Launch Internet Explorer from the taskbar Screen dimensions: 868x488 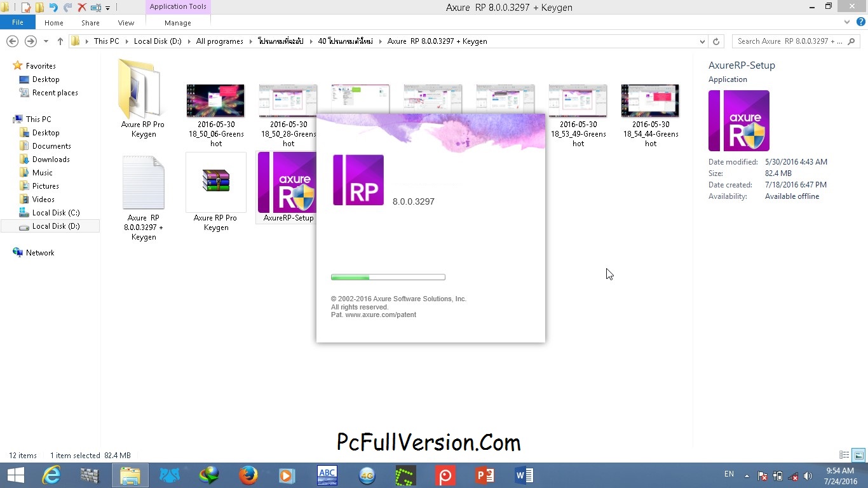51,475
